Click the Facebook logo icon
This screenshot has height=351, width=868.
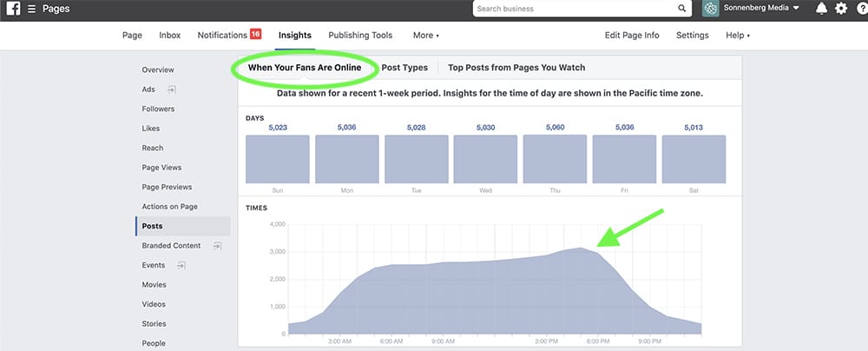pos(12,9)
